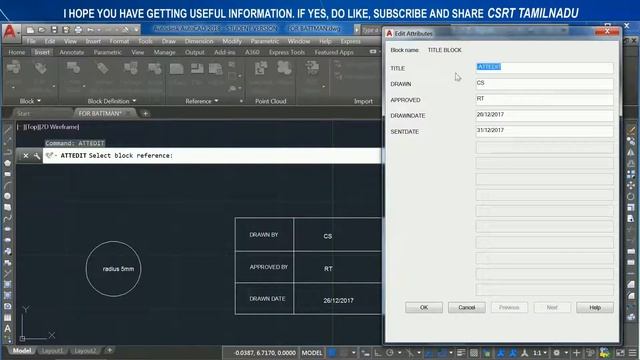Image resolution: width=640 pixels, height=360 pixels.
Task: Click the DRAWN attribute field showing CS
Action: 544,83
